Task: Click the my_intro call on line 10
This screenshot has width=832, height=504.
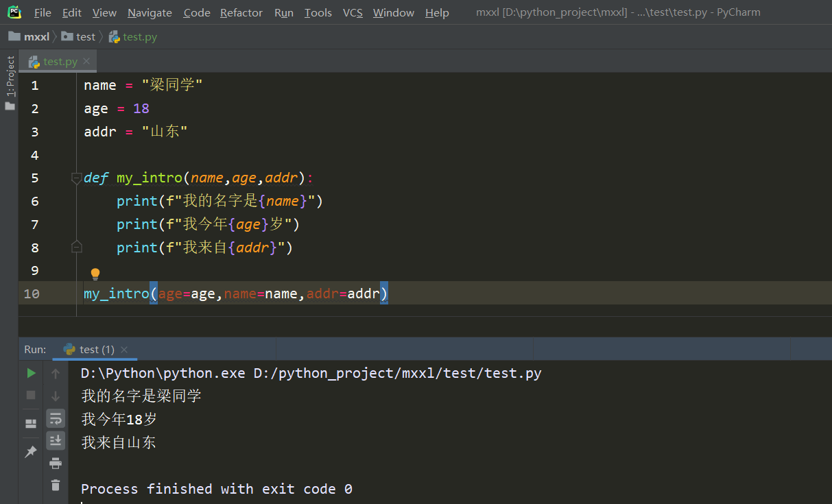Action: pos(117,293)
